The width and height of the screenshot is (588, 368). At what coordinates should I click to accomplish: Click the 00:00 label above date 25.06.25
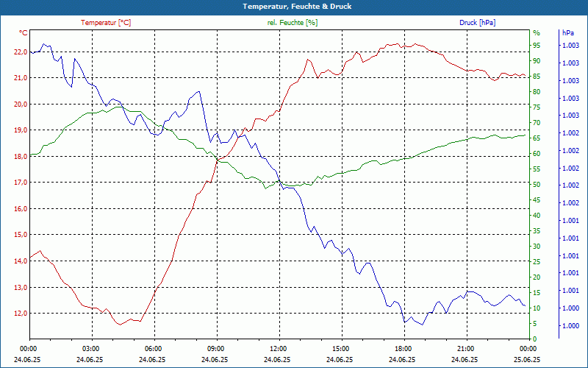tap(528, 349)
